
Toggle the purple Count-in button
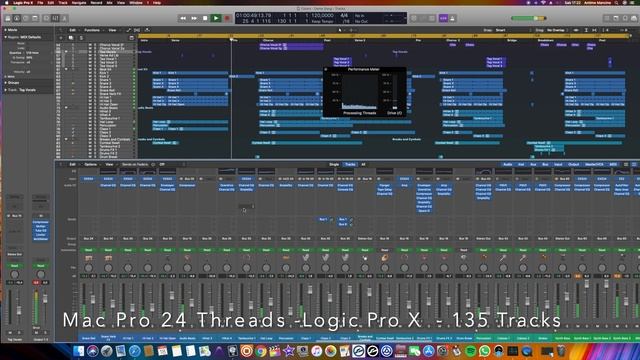(443, 18)
